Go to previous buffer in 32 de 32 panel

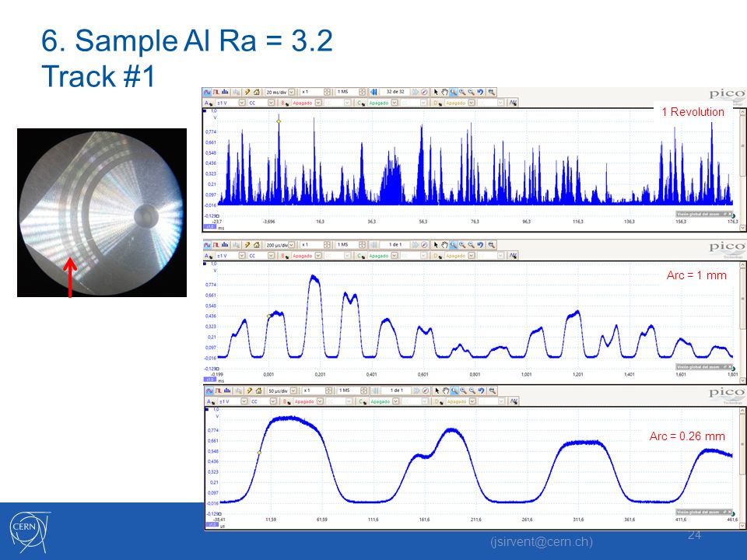coord(373,92)
